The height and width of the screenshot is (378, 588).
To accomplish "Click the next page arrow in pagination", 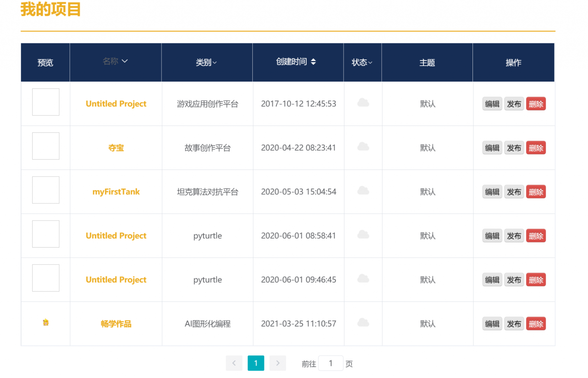I will point(277,363).
